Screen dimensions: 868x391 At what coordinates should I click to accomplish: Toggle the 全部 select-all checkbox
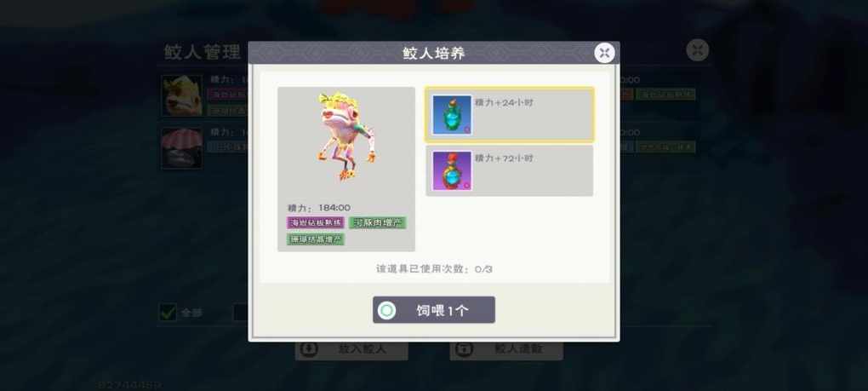[168, 313]
